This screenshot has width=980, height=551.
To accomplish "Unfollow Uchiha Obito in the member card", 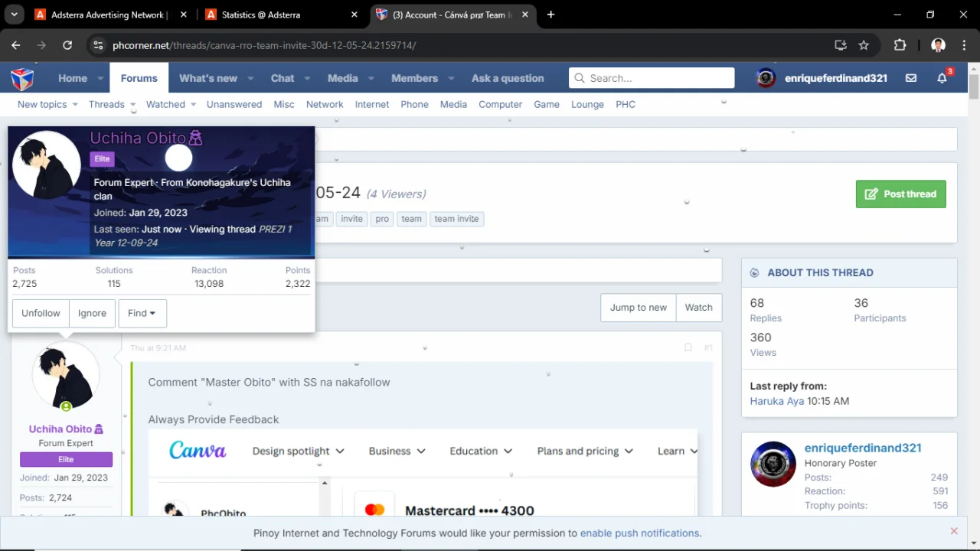I will pyautogui.click(x=41, y=313).
